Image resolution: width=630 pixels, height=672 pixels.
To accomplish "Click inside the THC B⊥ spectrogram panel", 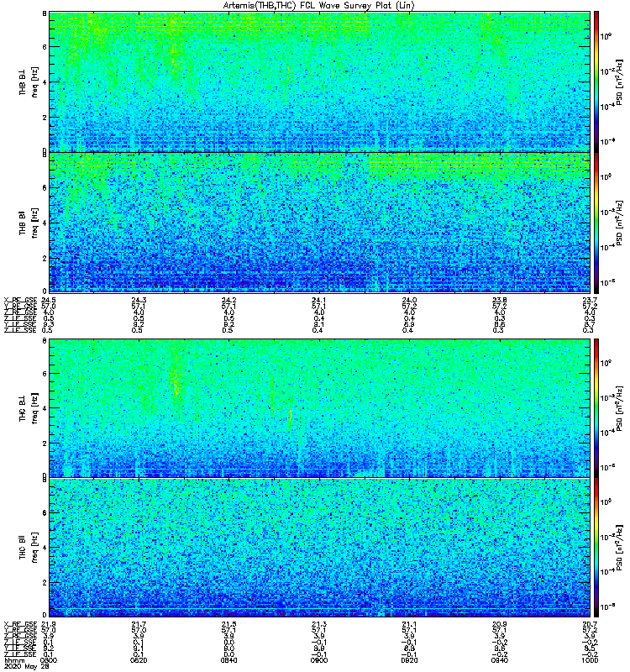I will pyautogui.click(x=319, y=408).
